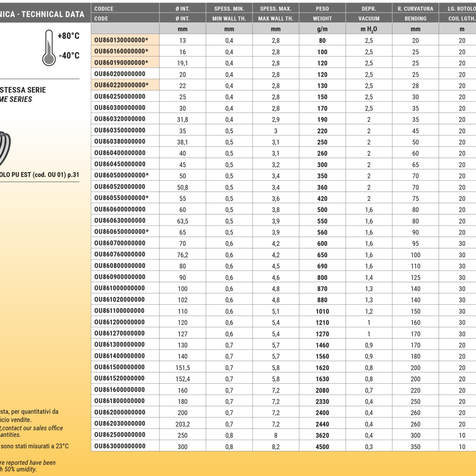The width and height of the screenshot is (476, 476).
Task: Select the -40°C minimum temperature label
Action: point(69,56)
